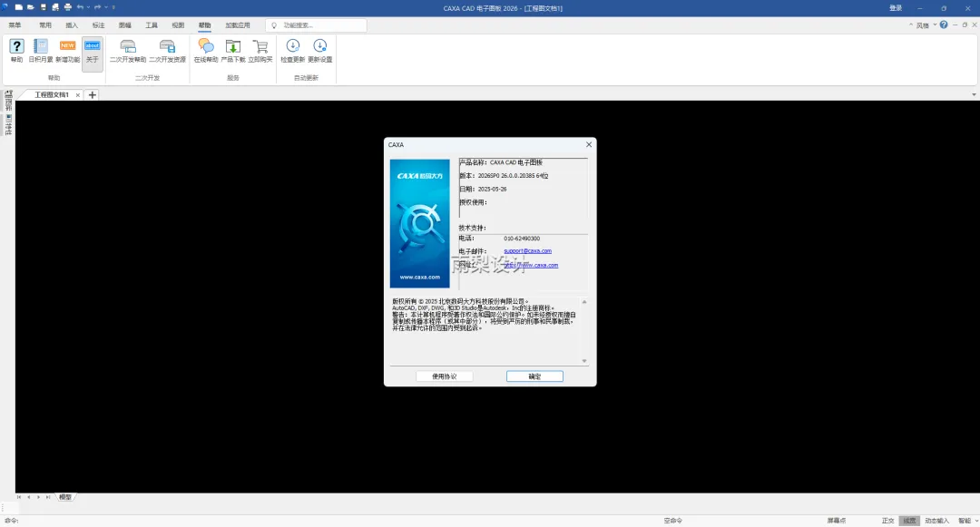Open the side panel icon at left edge
Viewport: 980px width, 527px height.
(x=8, y=101)
